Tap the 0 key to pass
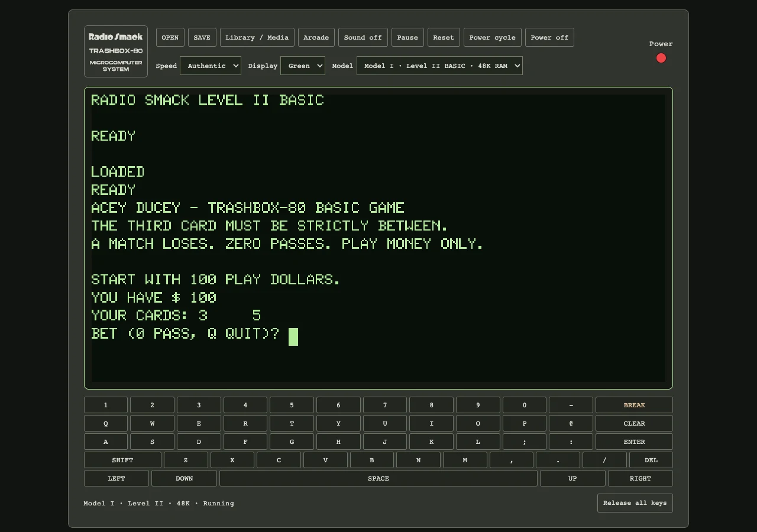Image resolution: width=757 pixels, height=532 pixels. tap(525, 405)
